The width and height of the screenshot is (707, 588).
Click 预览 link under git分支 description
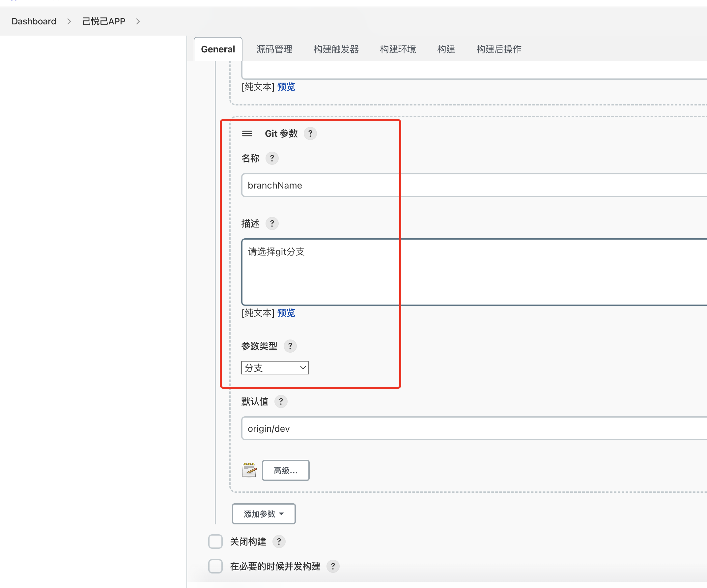coord(286,313)
